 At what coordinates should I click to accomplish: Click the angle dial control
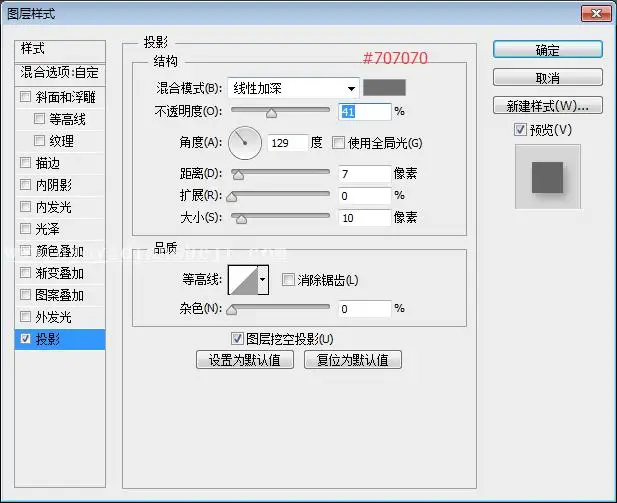245,142
